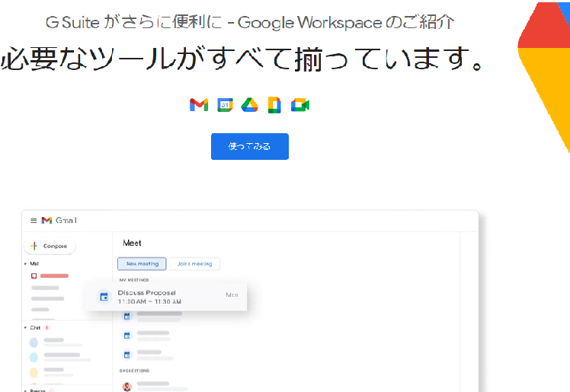
Task: Click the G Suite がさらに便利に headline
Action: pyautogui.click(x=250, y=22)
